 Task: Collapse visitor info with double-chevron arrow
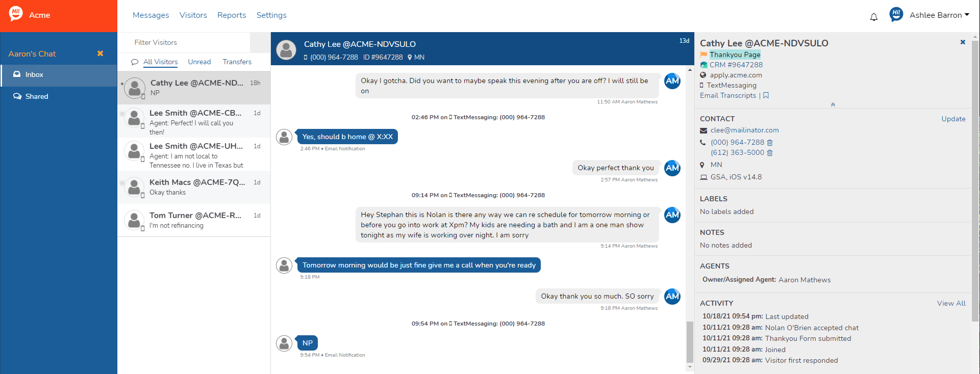(833, 104)
